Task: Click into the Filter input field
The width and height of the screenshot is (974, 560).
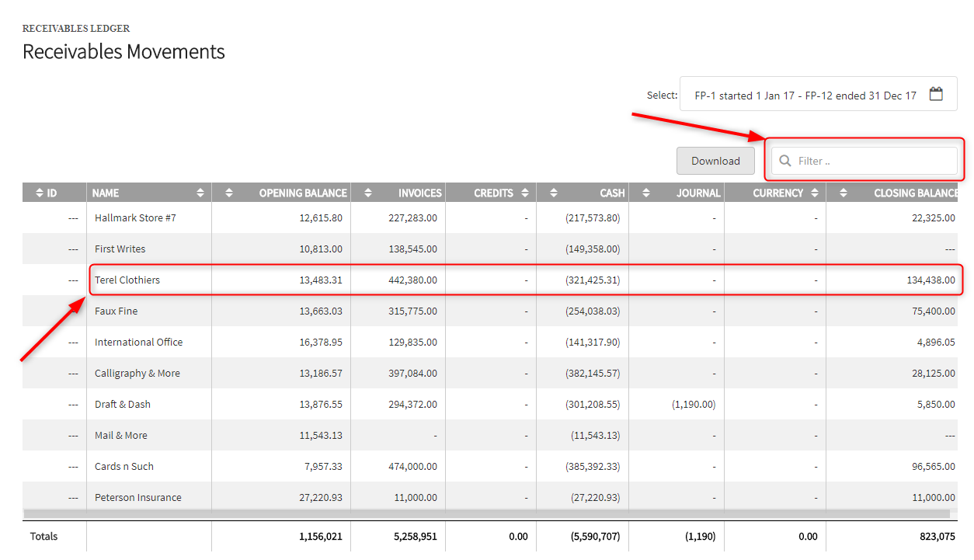Action: coord(864,161)
